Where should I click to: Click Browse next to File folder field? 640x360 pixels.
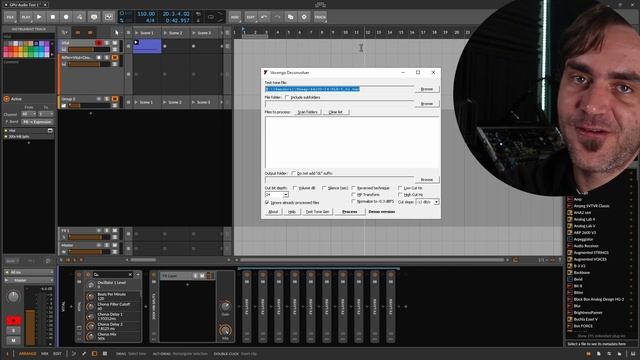click(427, 104)
